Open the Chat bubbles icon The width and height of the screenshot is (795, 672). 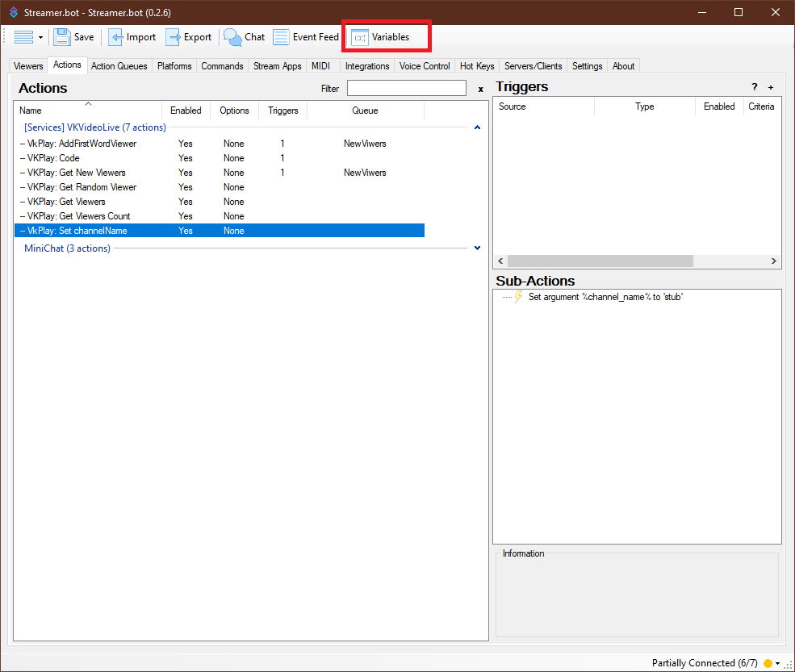[232, 37]
